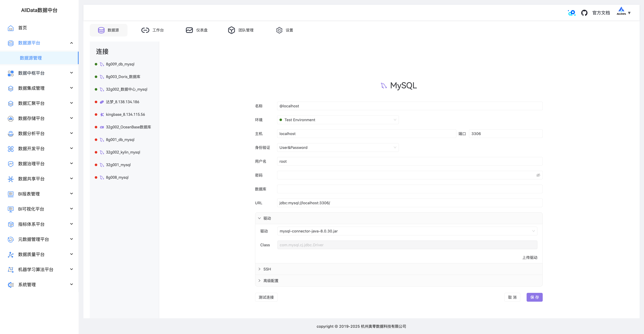Select connection 8g009_db_mysql
The height and width of the screenshot is (334, 644).
point(120,64)
